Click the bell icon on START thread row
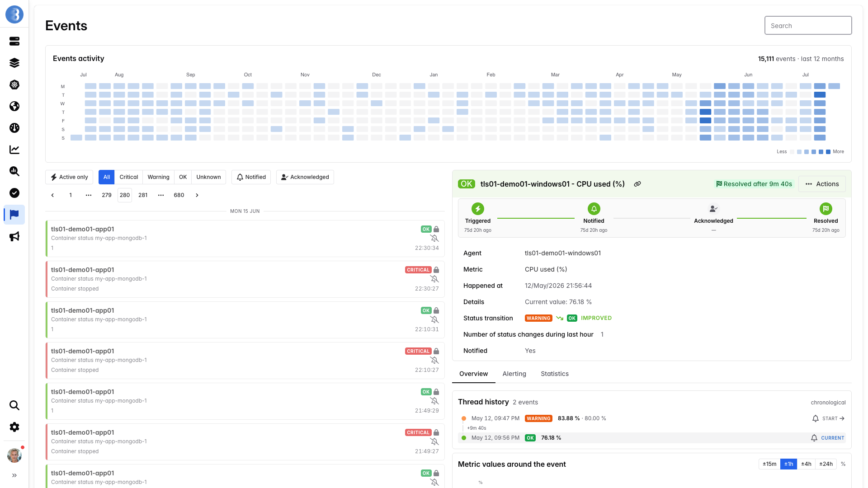The width and height of the screenshot is (868, 488). 816,418
